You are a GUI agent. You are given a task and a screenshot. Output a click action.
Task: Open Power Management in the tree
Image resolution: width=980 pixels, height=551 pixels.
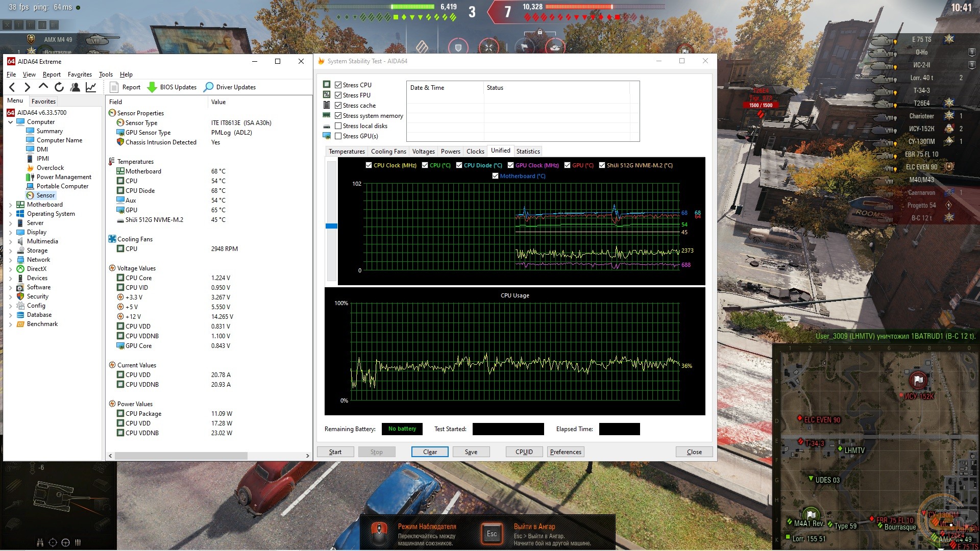(x=59, y=177)
